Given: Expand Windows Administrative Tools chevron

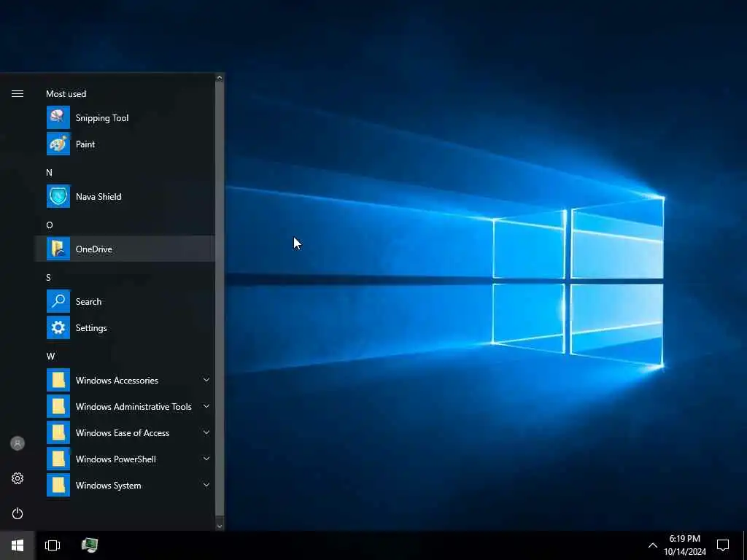Looking at the screenshot, I should point(206,406).
